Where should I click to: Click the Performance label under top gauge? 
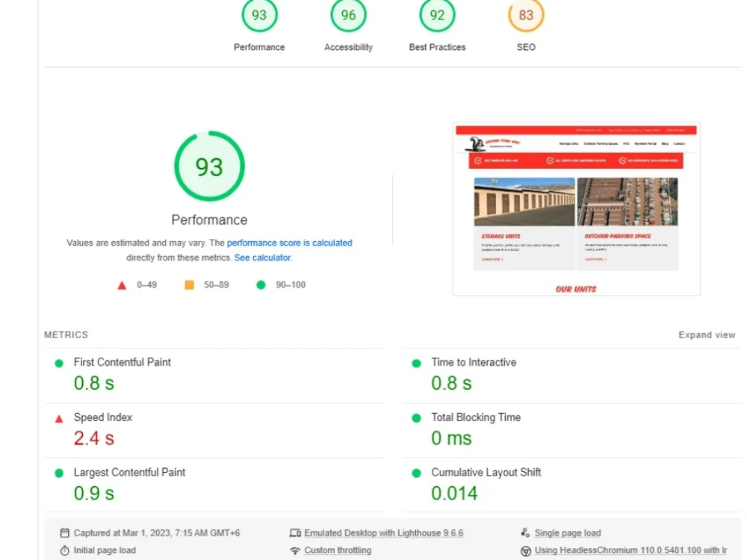(259, 47)
